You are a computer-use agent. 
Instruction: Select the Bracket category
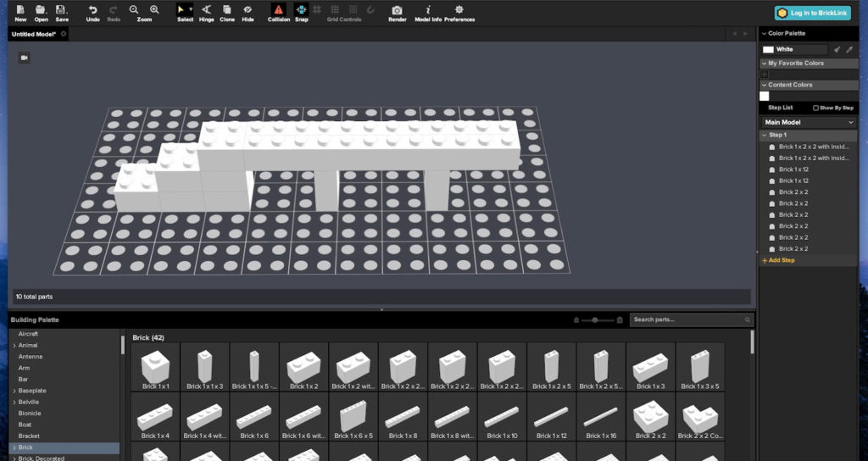(x=29, y=436)
